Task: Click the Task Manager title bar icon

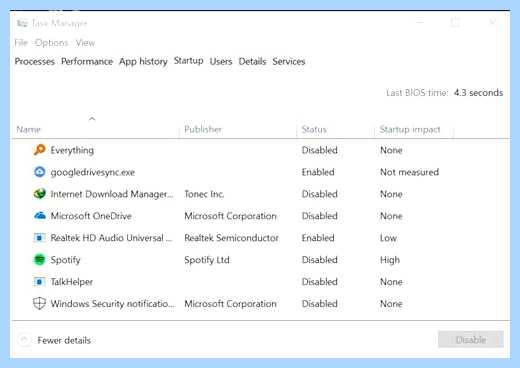Action: coord(22,23)
